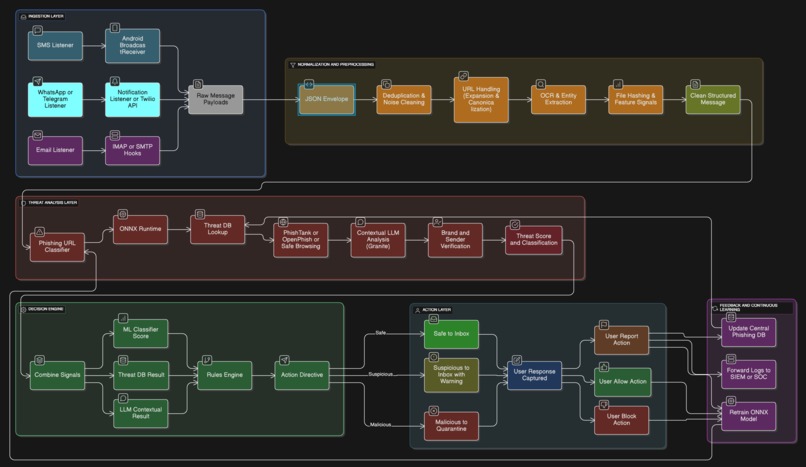
Task: Click the paper-plane icon above WhatsApp Listener
Action: [x=38, y=82]
